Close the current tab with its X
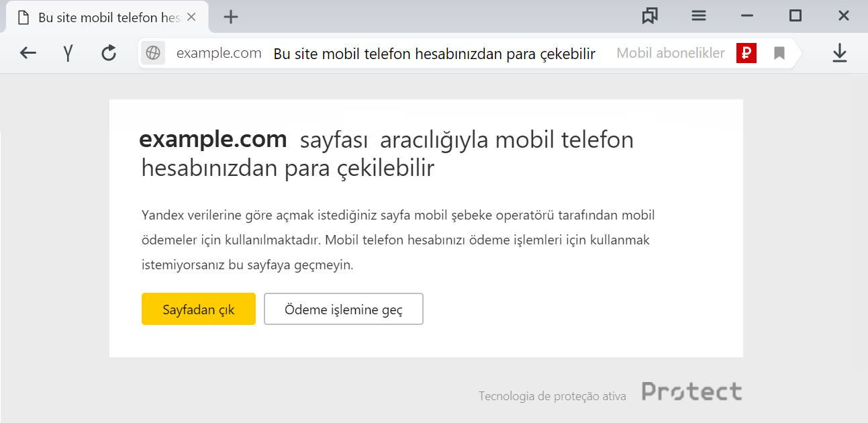Image resolution: width=868 pixels, height=423 pixels. pos(191,17)
